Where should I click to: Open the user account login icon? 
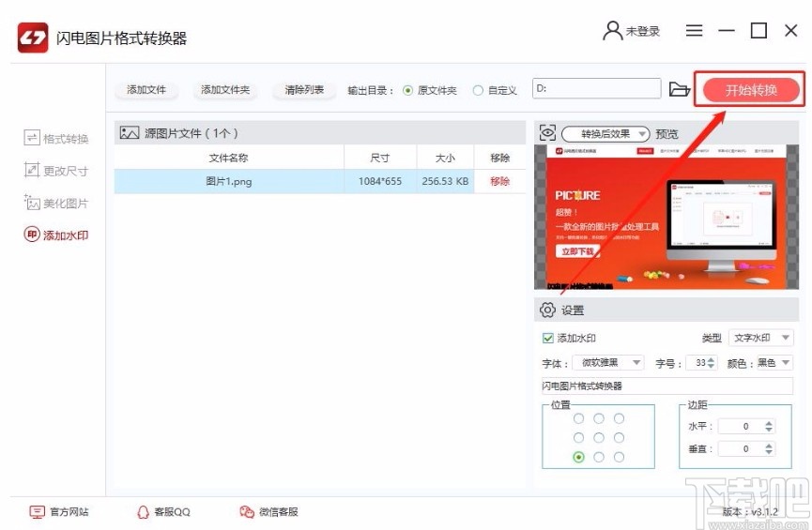tap(613, 31)
